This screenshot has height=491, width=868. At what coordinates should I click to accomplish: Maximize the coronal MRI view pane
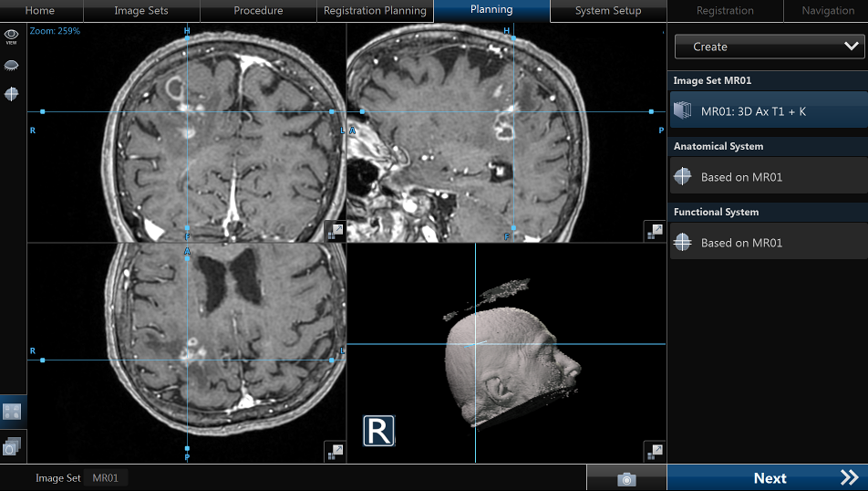click(334, 231)
